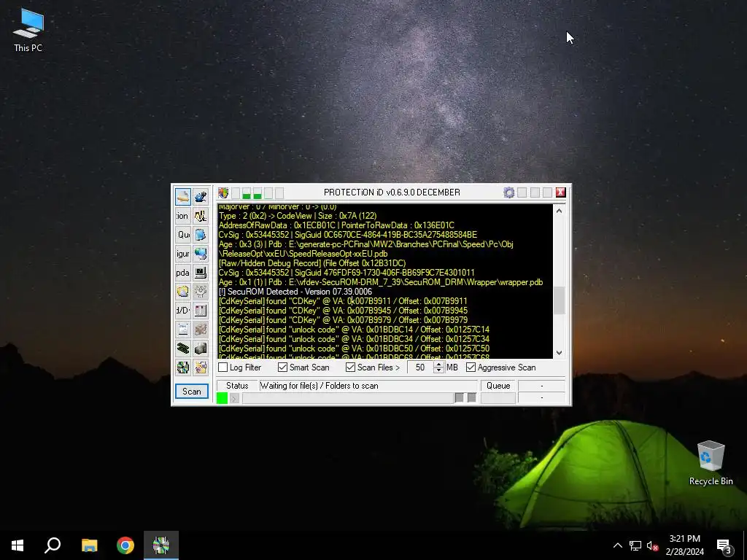Click the 'SecuROM Detected - Version 07.39.0006' log line

(x=295, y=292)
